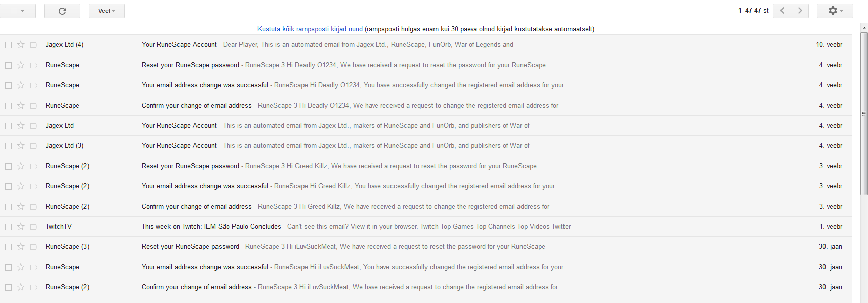This screenshot has height=303, width=868.
Task: Open the "This week on Twitch" email
Action: tap(211, 227)
